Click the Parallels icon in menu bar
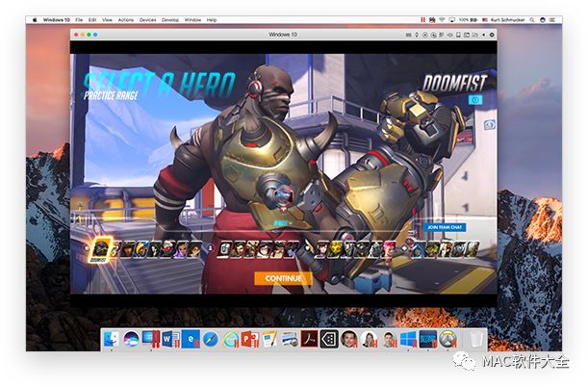 [423, 20]
